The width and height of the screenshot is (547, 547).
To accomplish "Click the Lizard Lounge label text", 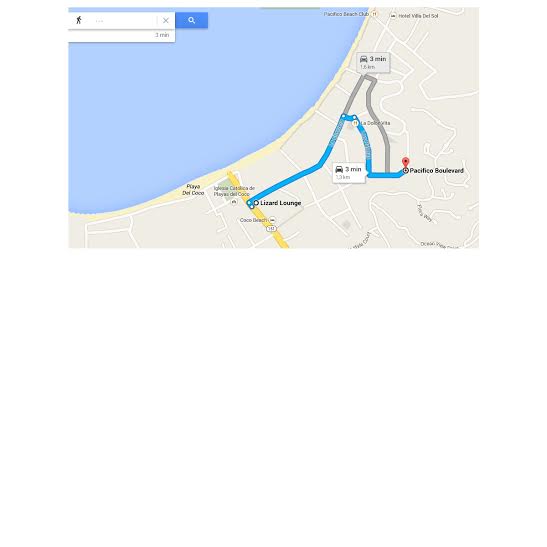I will tap(280, 203).
